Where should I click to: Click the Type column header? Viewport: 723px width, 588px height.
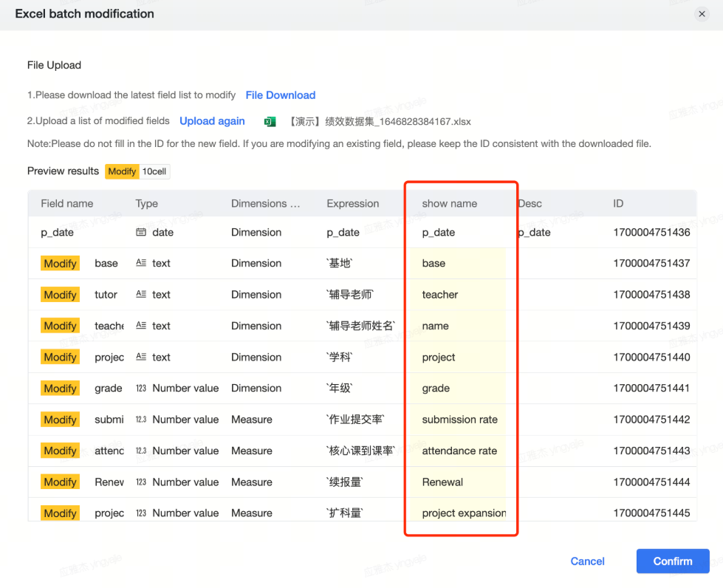[147, 203]
